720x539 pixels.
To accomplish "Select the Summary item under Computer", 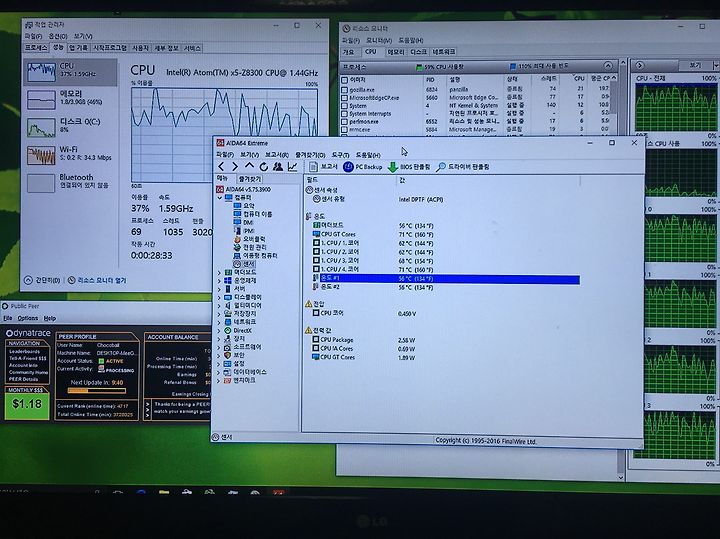I will pos(244,206).
